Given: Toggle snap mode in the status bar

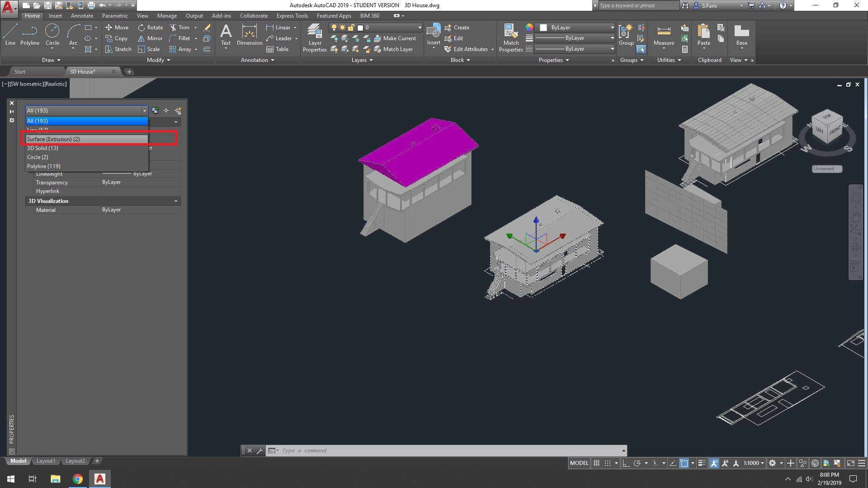Looking at the screenshot, I should 608,463.
